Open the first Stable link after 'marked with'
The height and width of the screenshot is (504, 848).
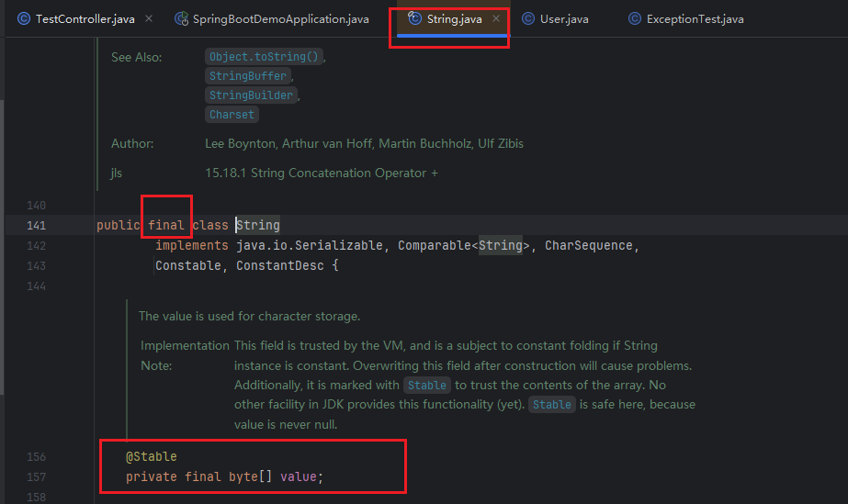point(426,386)
